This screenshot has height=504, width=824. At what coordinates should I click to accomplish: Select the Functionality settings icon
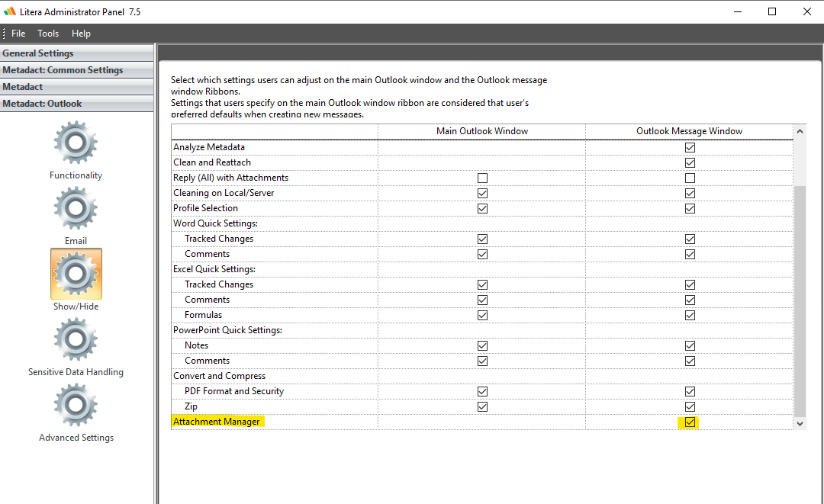click(x=76, y=142)
